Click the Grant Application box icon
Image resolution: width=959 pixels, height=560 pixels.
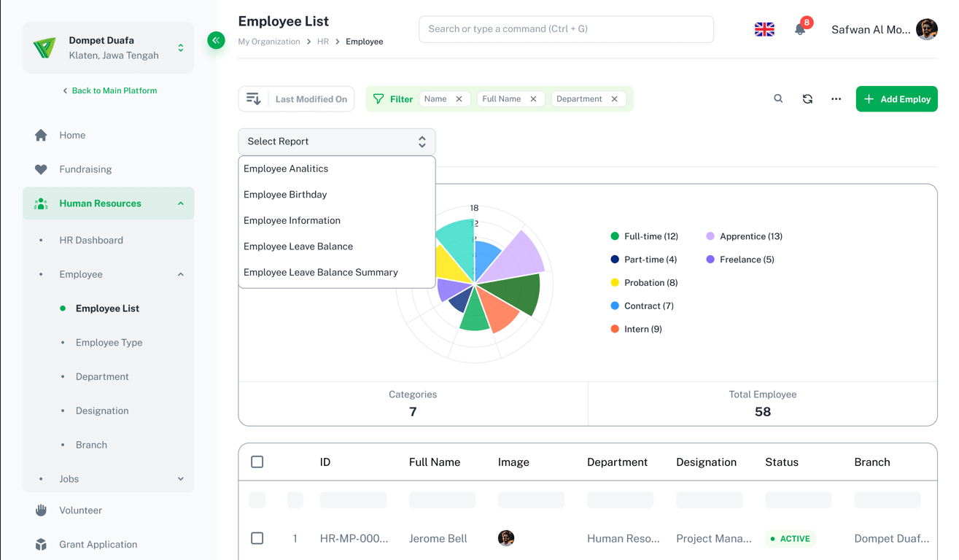point(41,545)
